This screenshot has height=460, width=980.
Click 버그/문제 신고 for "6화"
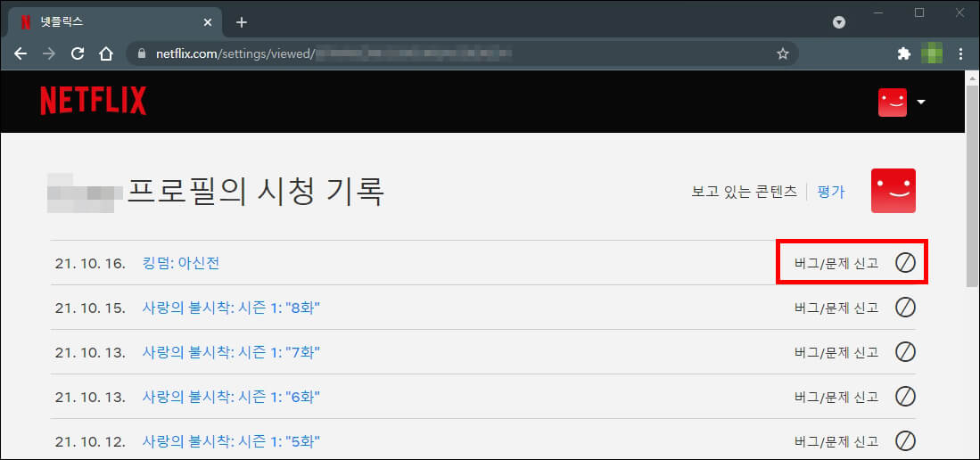[x=836, y=396]
